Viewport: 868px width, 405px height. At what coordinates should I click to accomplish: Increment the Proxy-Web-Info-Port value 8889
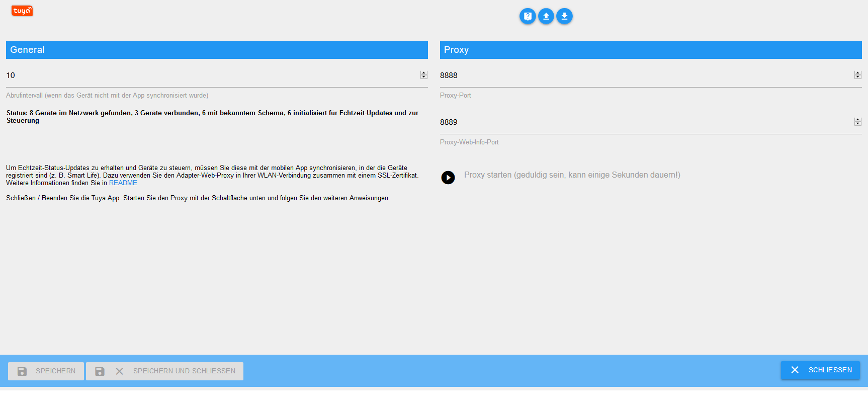[x=858, y=120]
